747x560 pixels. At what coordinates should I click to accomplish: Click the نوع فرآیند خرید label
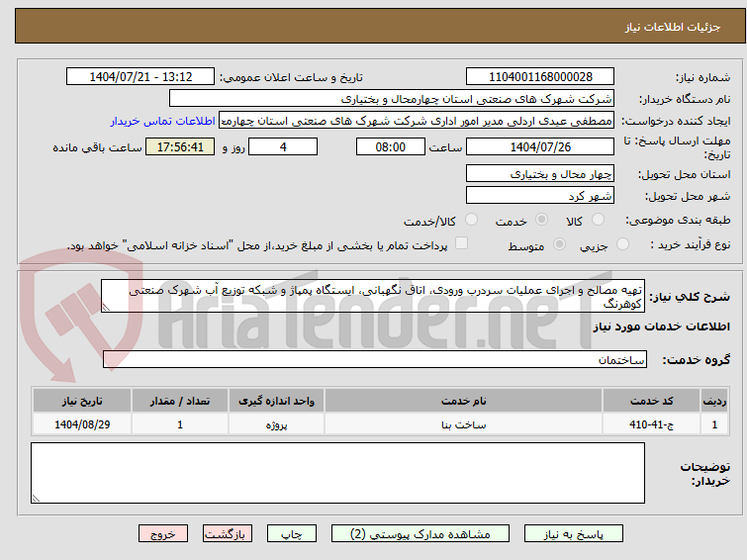point(691,244)
